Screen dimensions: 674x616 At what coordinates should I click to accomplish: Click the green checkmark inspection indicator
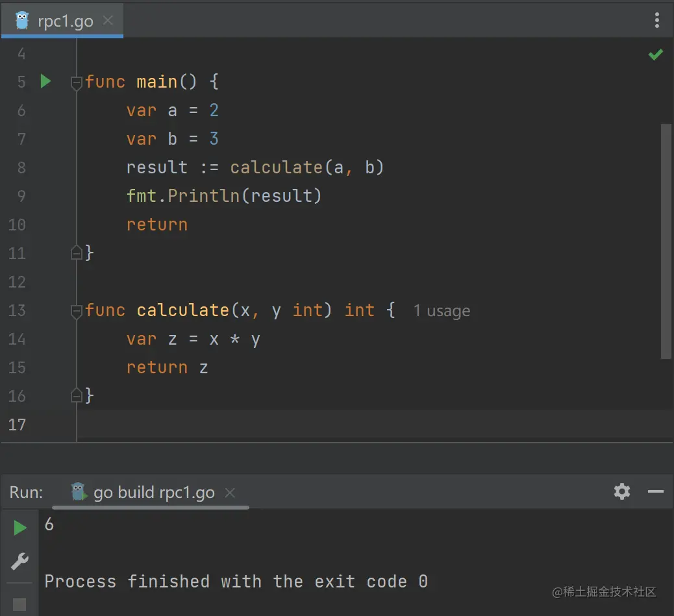click(x=656, y=55)
